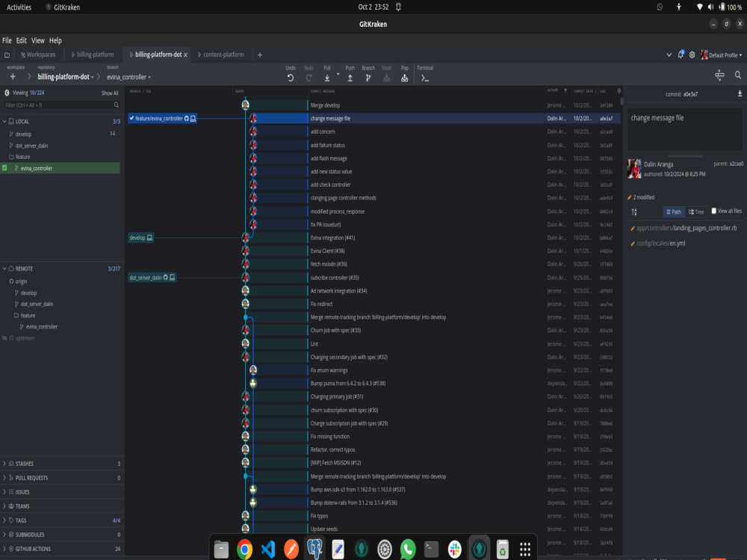Open evina_controller branch dropdown
Image resolution: width=747 pixels, height=560 pixels.
pyautogui.click(x=128, y=77)
